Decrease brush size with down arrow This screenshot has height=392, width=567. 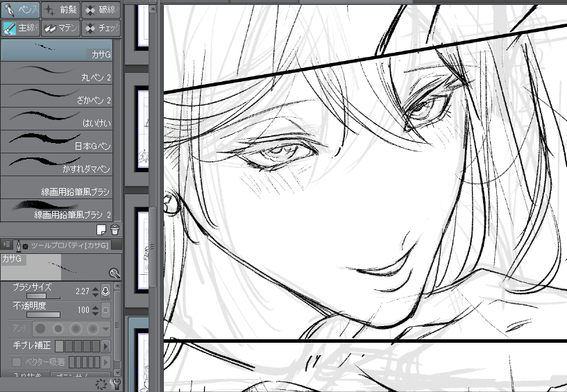pyautogui.click(x=96, y=294)
